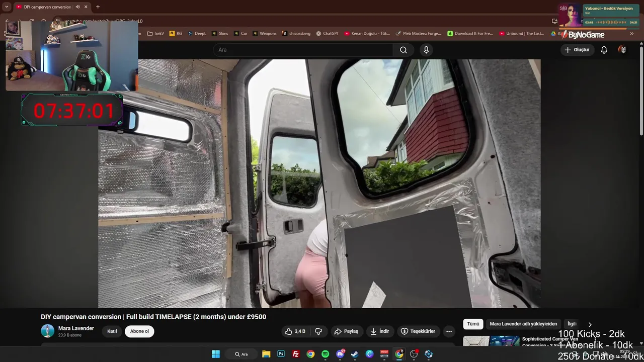The height and width of the screenshot is (362, 644).
Task: Select the İlgili filter chip
Action: [572, 324]
